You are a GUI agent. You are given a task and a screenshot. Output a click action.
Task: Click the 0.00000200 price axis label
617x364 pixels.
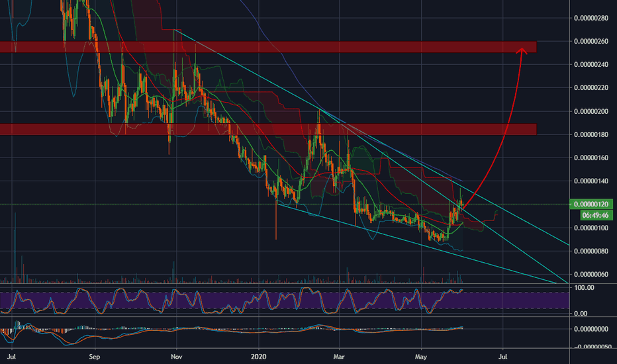(x=591, y=111)
